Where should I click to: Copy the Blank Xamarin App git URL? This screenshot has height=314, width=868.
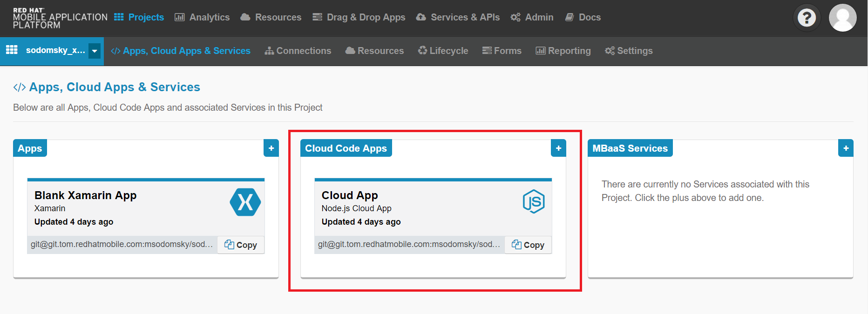(241, 245)
